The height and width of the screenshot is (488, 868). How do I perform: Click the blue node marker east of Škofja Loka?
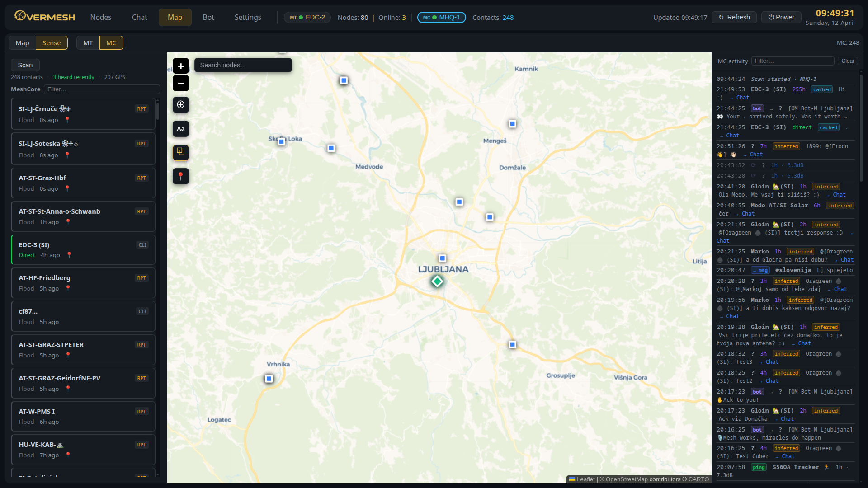click(331, 148)
